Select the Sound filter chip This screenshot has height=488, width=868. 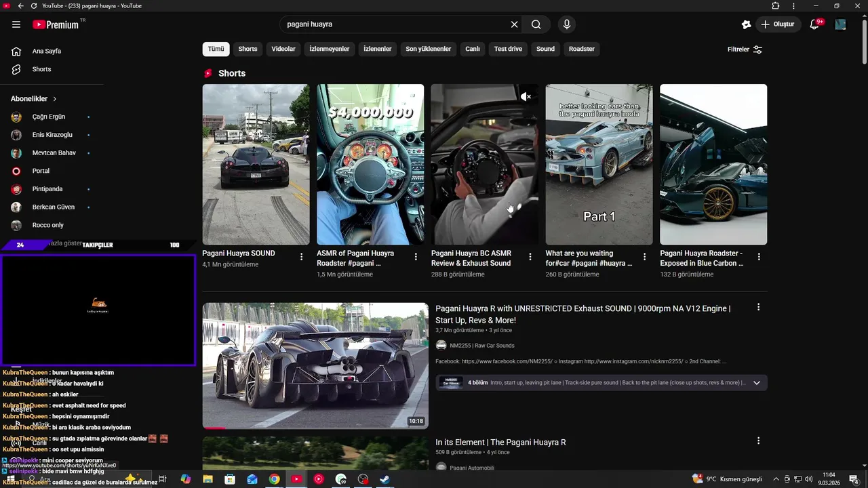545,49
